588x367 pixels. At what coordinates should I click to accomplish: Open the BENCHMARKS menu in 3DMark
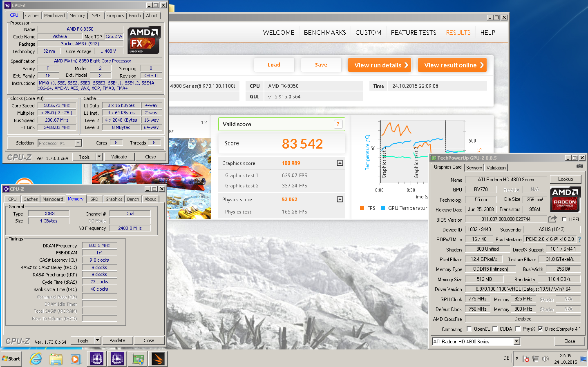click(x=325, y=33)
